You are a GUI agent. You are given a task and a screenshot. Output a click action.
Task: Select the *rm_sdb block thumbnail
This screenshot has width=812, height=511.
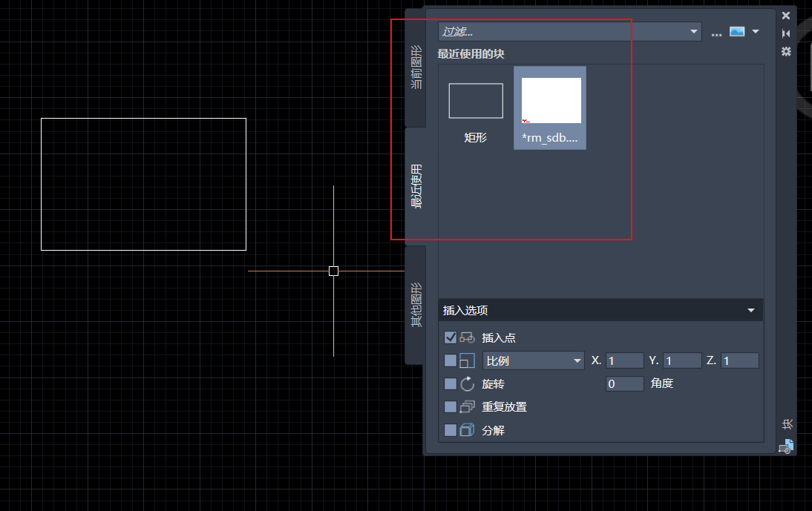click(550, 108)
